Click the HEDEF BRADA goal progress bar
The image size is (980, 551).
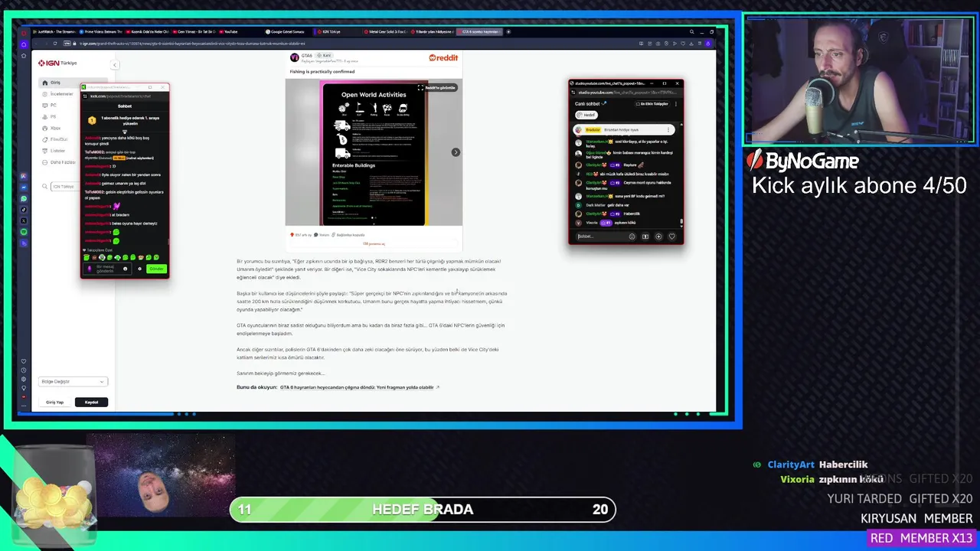(423, 510)
